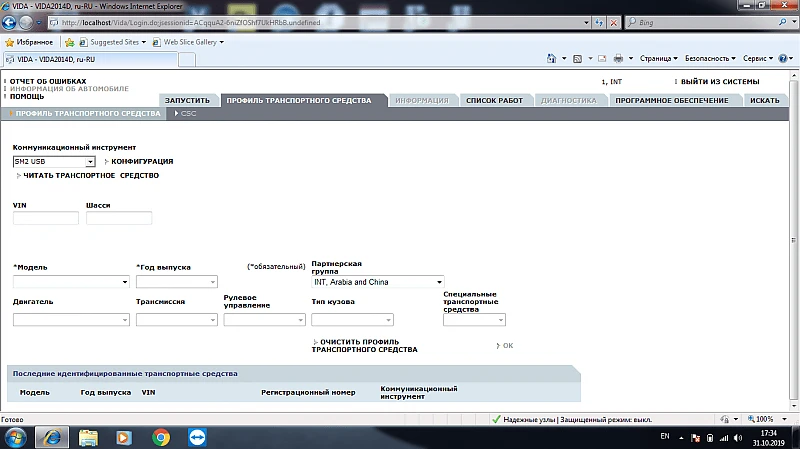Click the Home icon in command bar
800x449 pixels.
click(x=551, y=59)
